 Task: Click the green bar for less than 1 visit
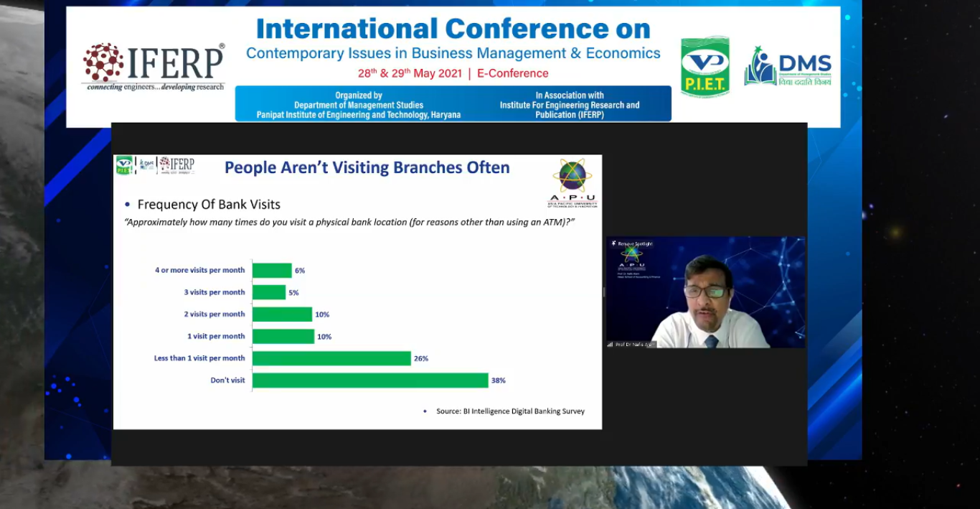331,358
